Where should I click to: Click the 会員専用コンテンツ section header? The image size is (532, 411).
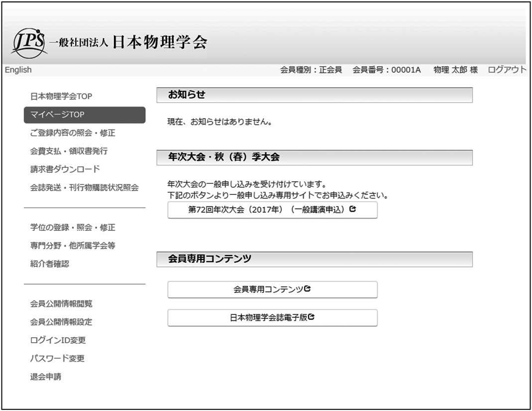(x=315, y=260)
